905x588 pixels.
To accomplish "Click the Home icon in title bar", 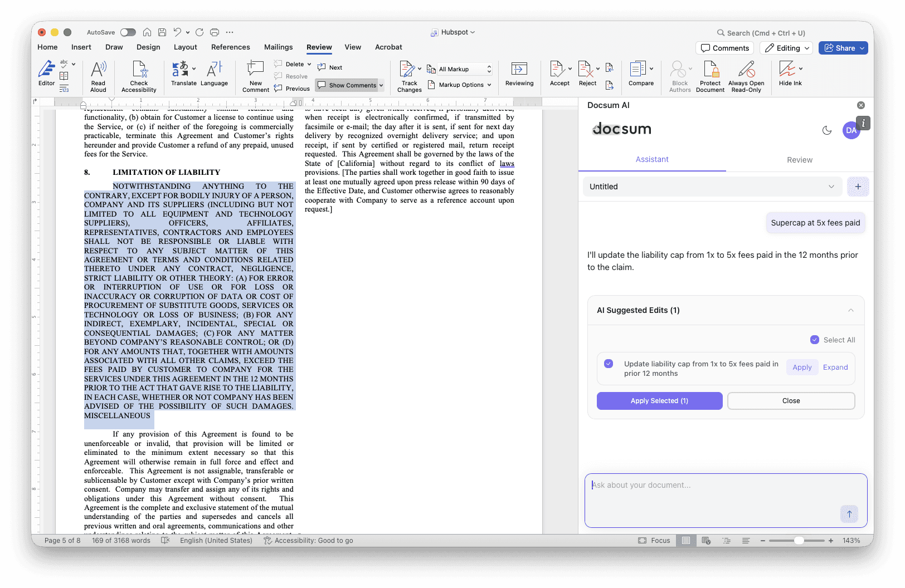I will pyautogui.click(x=147, y=32).
